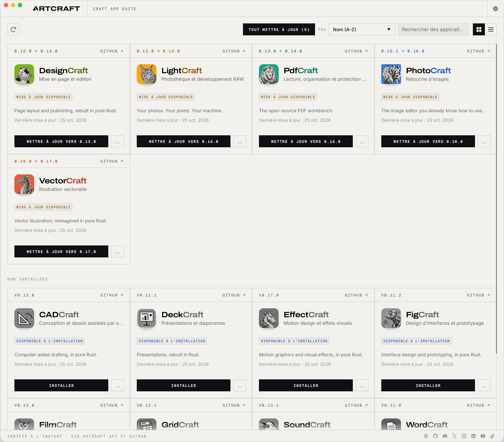This screenshot has height=442, width=504.
Task: Click the SoundCraft bird app icon
Action: (269, 424)
